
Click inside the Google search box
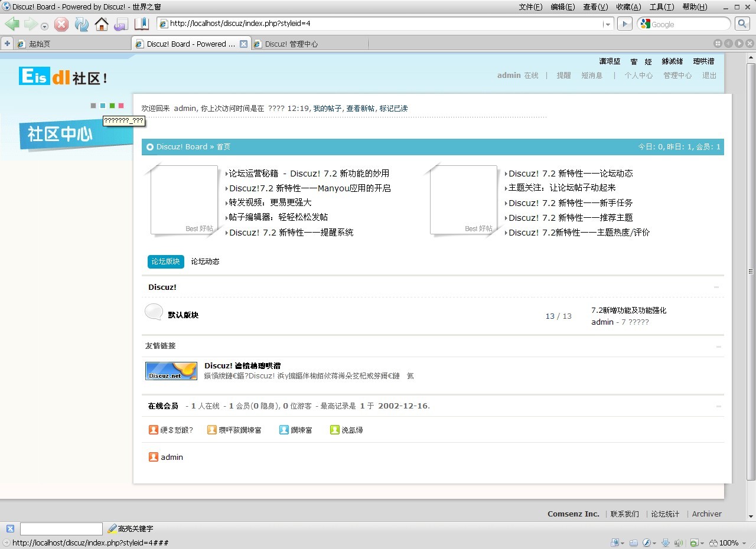tap(689, 24)
